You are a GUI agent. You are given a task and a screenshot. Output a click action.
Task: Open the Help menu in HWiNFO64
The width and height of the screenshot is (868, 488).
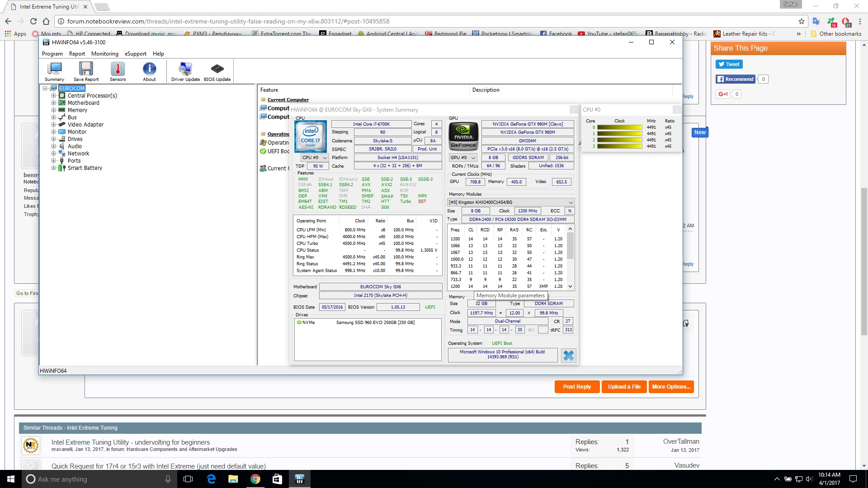pyautogui.click(x=158, y=54)
